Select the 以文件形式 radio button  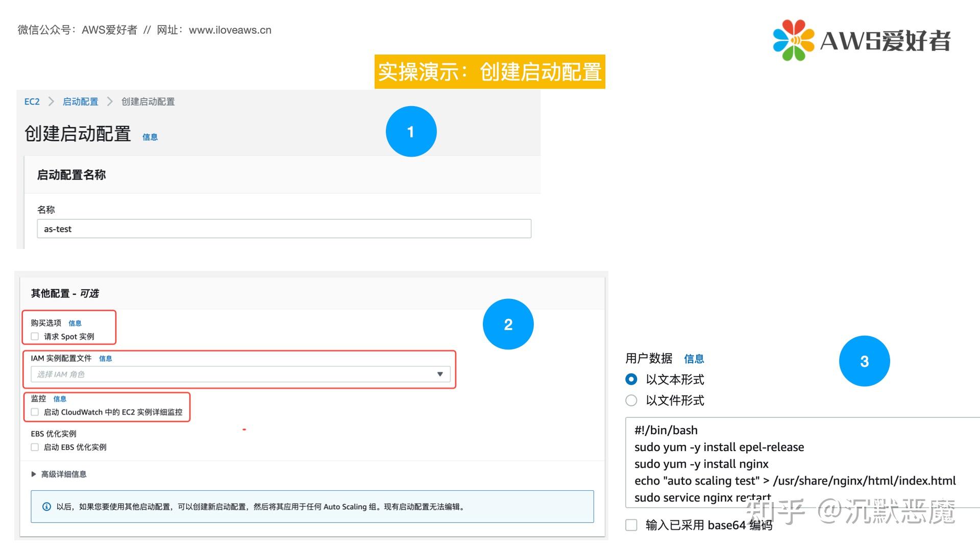[631, 400]
